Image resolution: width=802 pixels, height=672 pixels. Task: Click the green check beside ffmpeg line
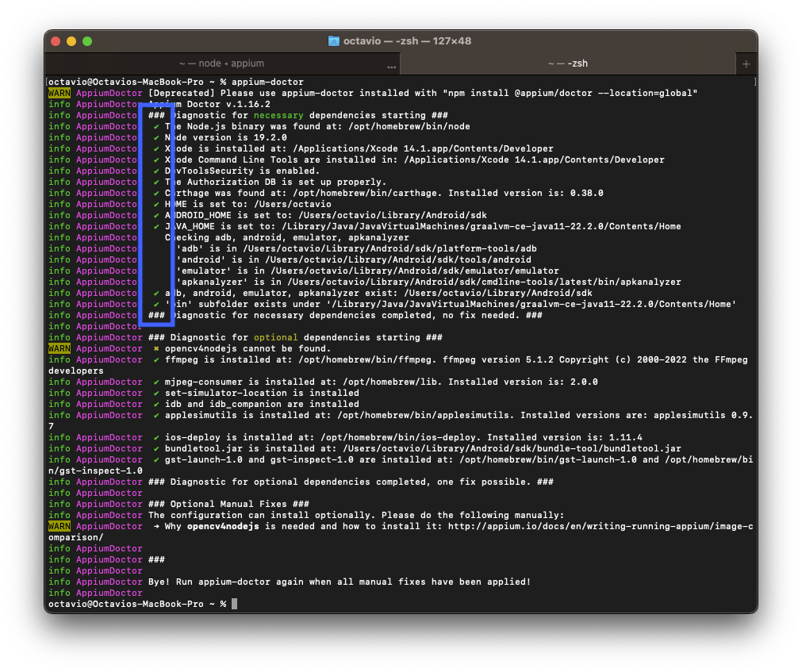[156, 360]
